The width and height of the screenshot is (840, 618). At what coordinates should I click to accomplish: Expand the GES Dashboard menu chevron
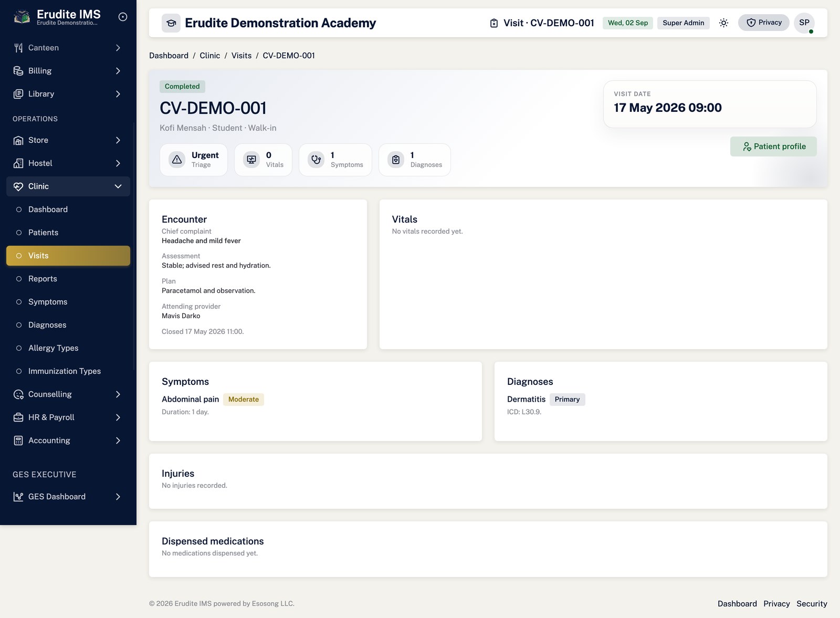[x=118, y=497]
